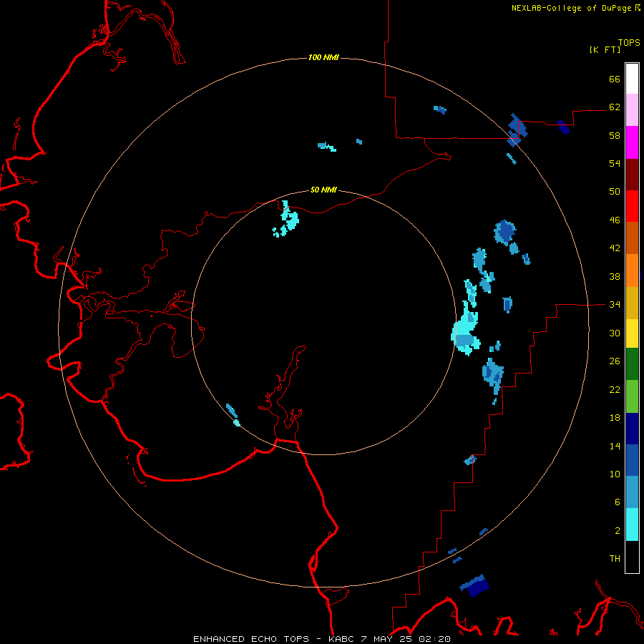Select the dark red legend swatch

click(x=632, y=175)
